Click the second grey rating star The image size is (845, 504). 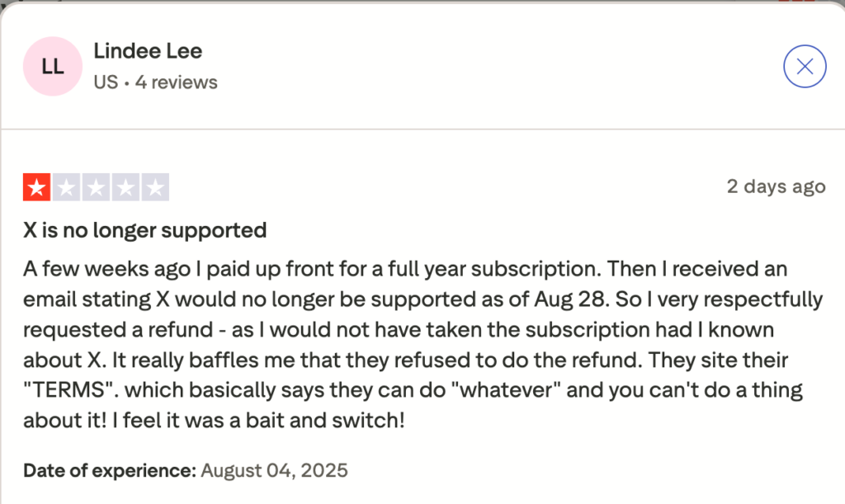tap(67, 188)
